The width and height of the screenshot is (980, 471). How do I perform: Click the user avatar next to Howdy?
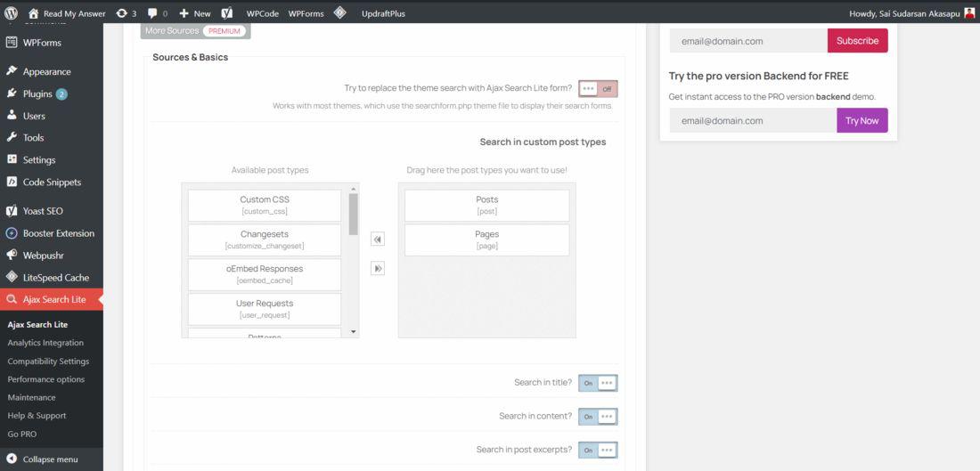tap(969, 13)
